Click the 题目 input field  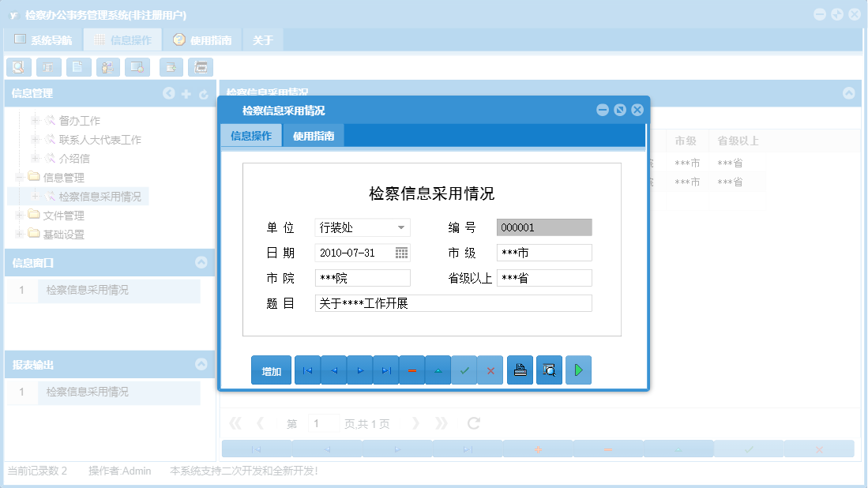point(453,303)
